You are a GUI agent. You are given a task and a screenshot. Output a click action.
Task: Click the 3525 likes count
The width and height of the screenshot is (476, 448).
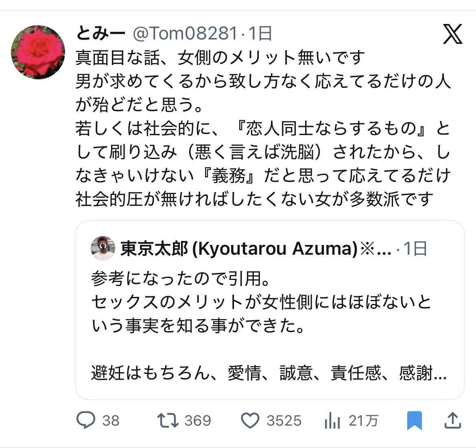click(x=284, y=420)
